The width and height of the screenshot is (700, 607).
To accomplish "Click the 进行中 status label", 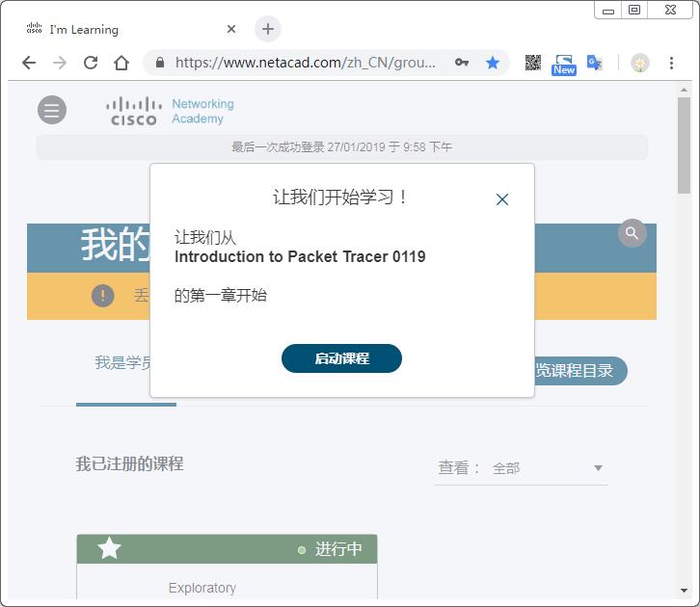I will pos(338,549).
